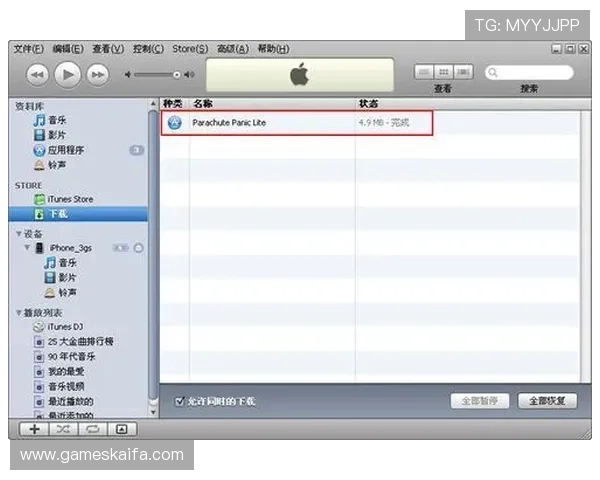Click the search magnifier icon
The image size is (600, 480).
coord(493,72)
